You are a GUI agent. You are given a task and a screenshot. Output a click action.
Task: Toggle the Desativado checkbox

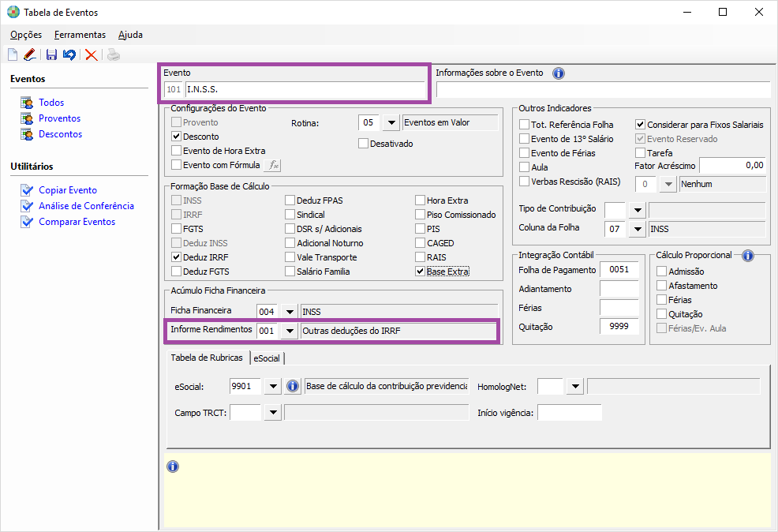click(364, 144)
